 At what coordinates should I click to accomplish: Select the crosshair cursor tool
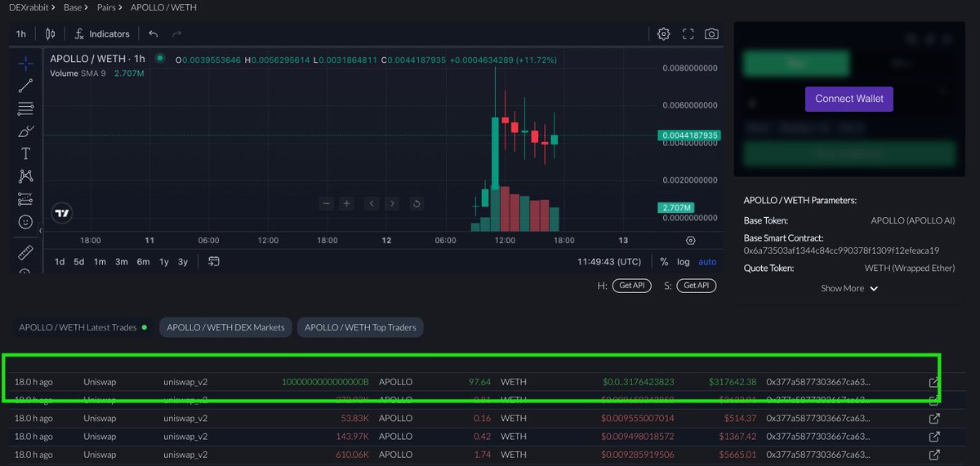tap(25, 62)
